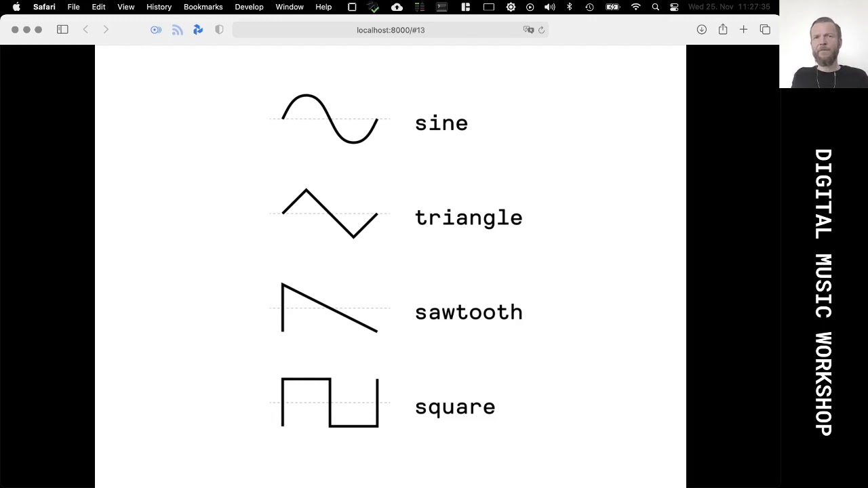The width and height of the screenshot is (868, 488).
Task: Go forward with the right arrow button
Action: pos(106,30)
